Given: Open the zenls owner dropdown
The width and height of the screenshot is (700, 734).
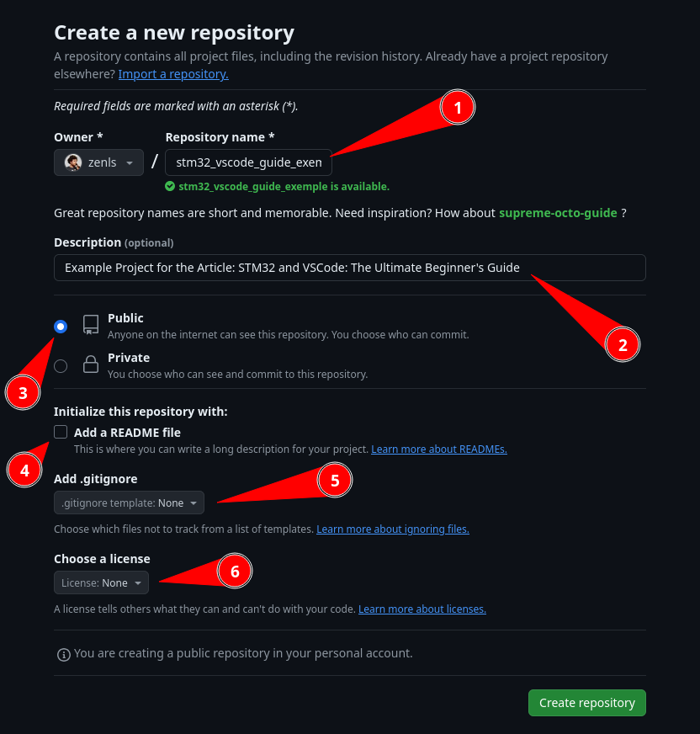Looking at the screenshot, I should pos(98,162).
